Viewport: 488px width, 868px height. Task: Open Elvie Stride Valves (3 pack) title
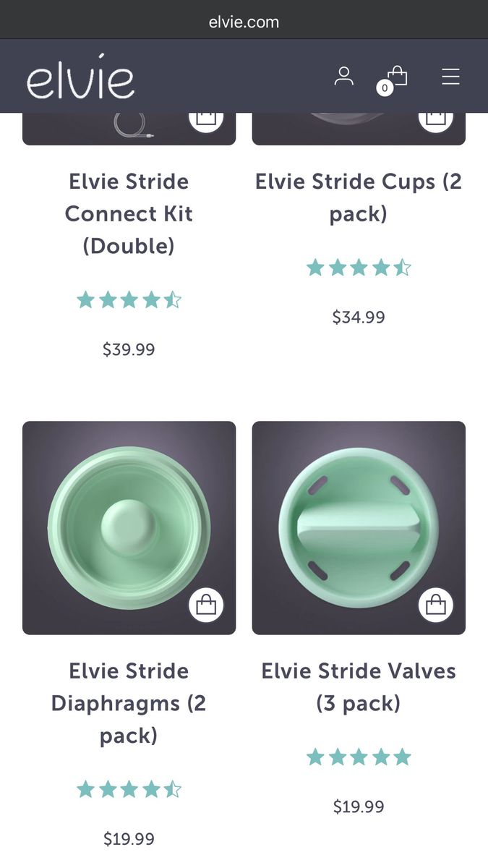tap(359, 686)
